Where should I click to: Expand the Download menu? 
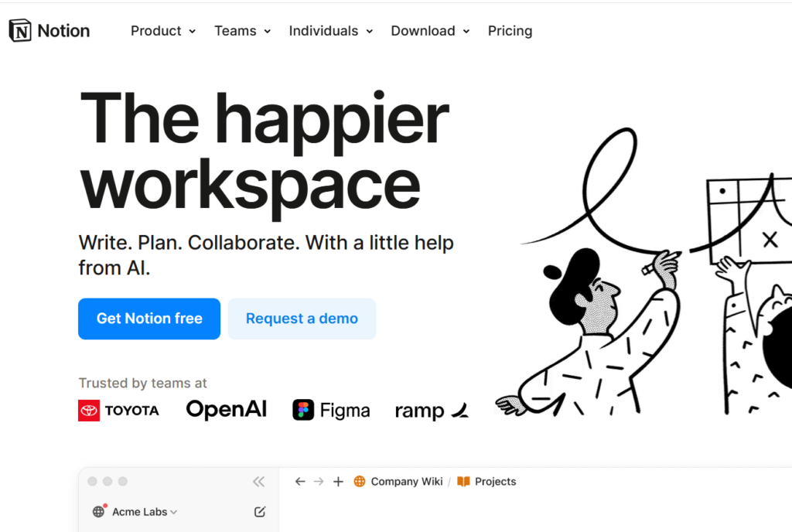pos(430,31)
